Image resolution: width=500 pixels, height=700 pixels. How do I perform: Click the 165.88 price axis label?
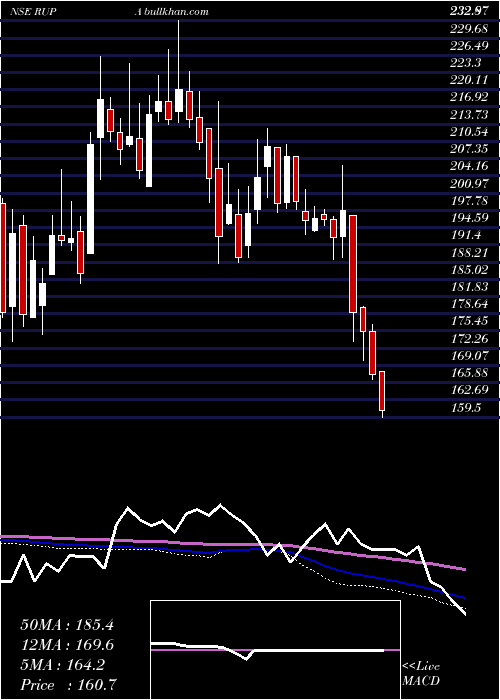click(x=469, y=373)
